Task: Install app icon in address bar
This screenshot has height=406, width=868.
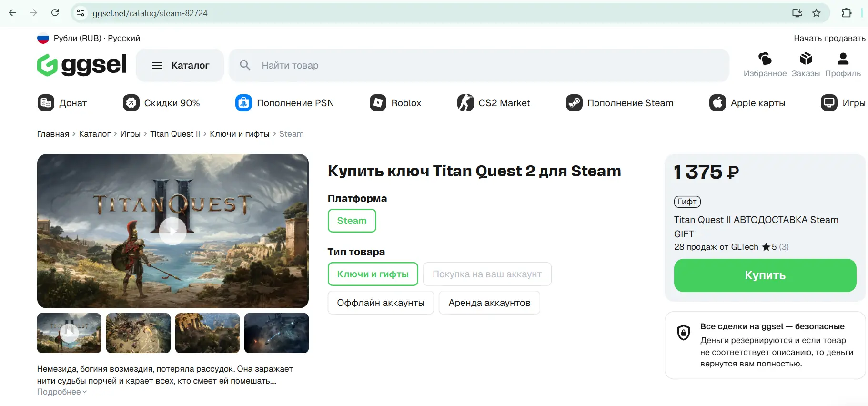Action: [x=797, y=13]
